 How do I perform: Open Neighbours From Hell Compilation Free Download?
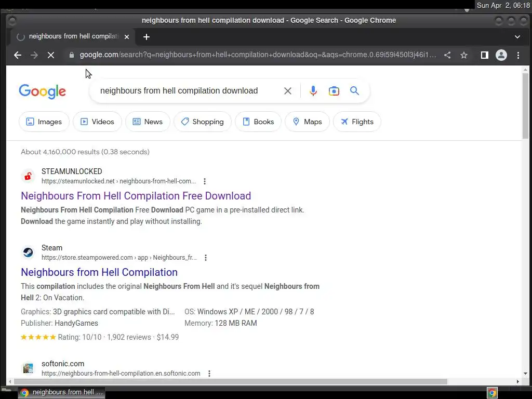click(136, 196)
